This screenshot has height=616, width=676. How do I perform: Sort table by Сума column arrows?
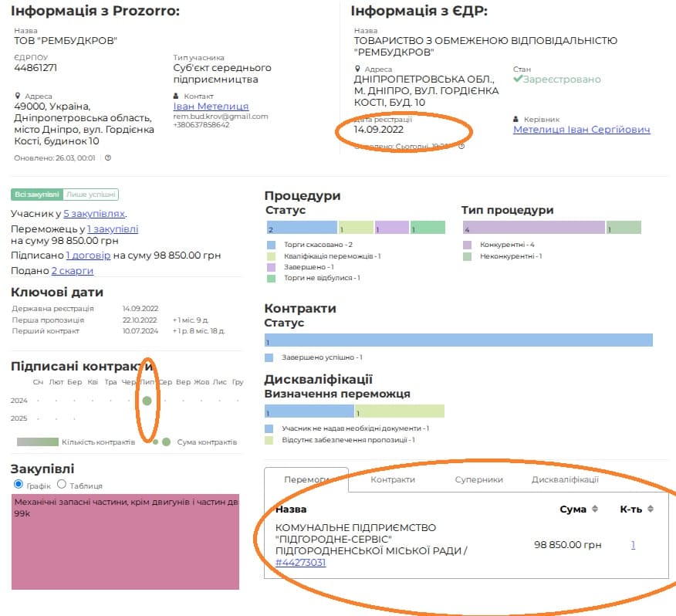click(x=595, y=509)
